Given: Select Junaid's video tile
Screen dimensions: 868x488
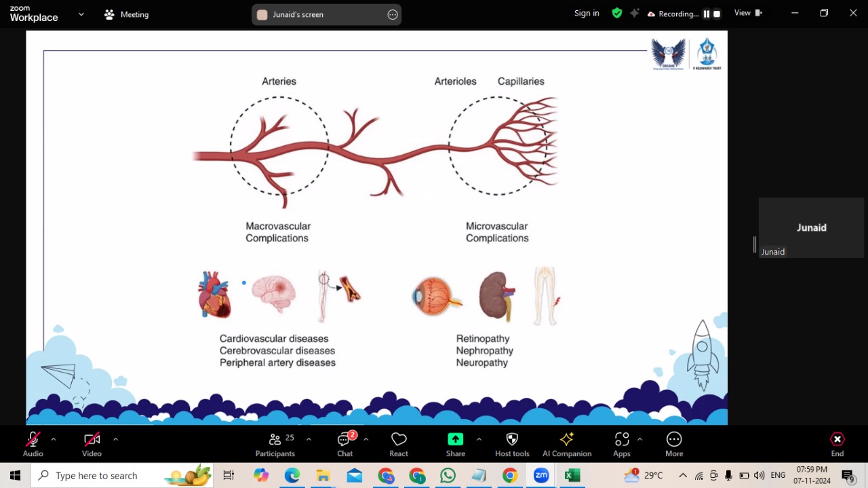Looking at the screenshot, I should point(811,228).
